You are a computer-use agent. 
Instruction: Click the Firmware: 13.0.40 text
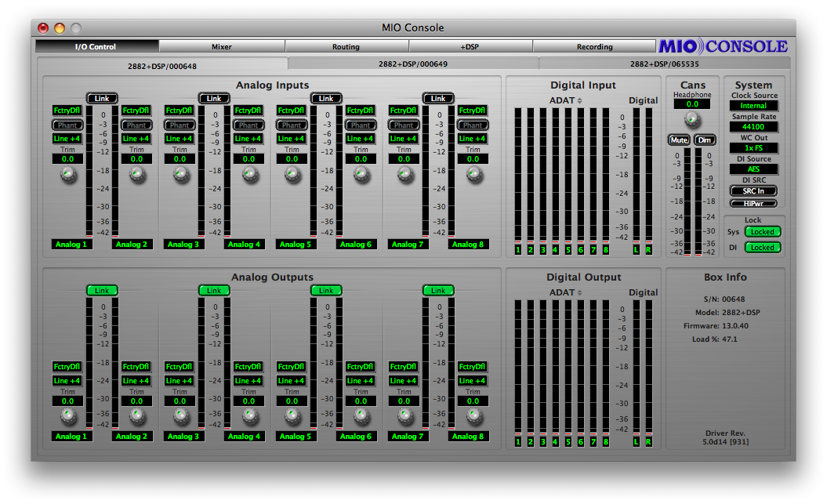716,326
